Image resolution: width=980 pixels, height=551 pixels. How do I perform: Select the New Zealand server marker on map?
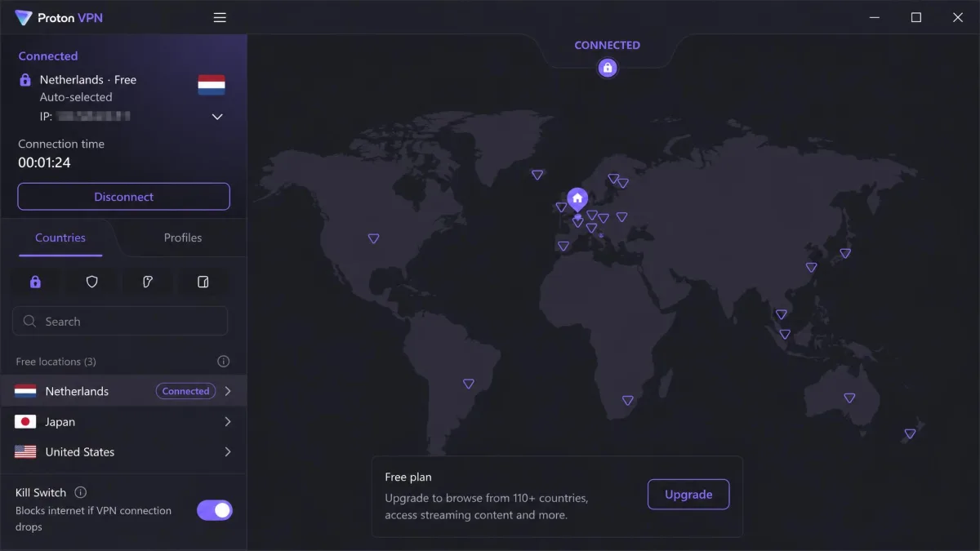(910, 434)
